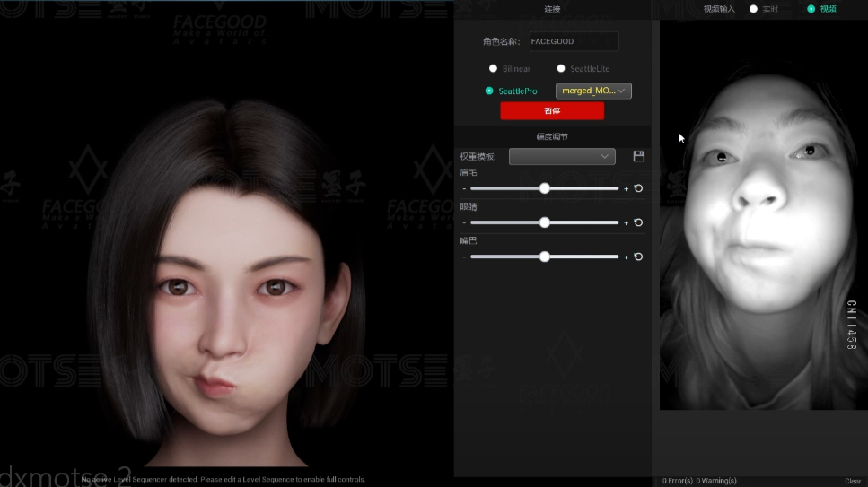The height and width of the screenshot is (487, 868).
Task: Adjust the 嘴巴 mouth slider handle
Action: coord(545,257)
